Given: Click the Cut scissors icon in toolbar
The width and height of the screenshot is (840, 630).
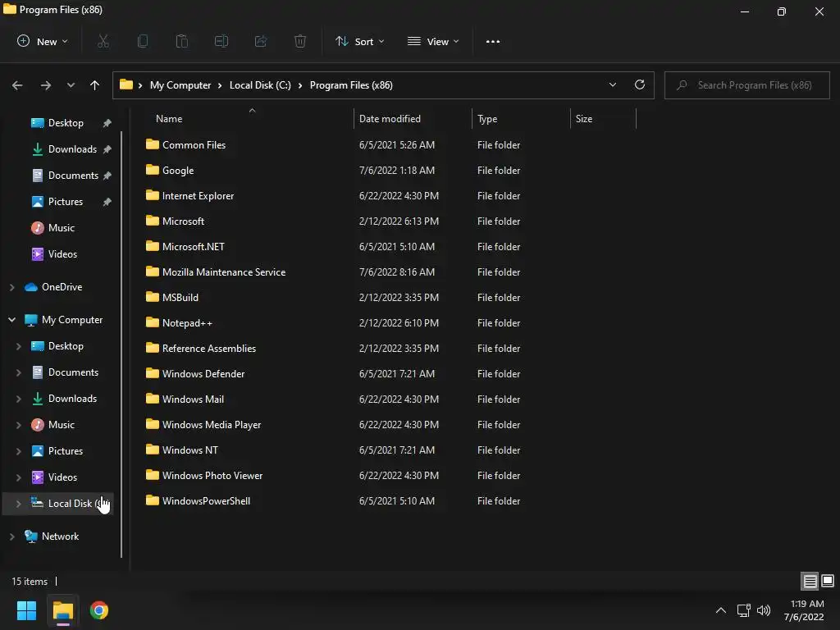Looking at the screenshot, I should 103,41.
